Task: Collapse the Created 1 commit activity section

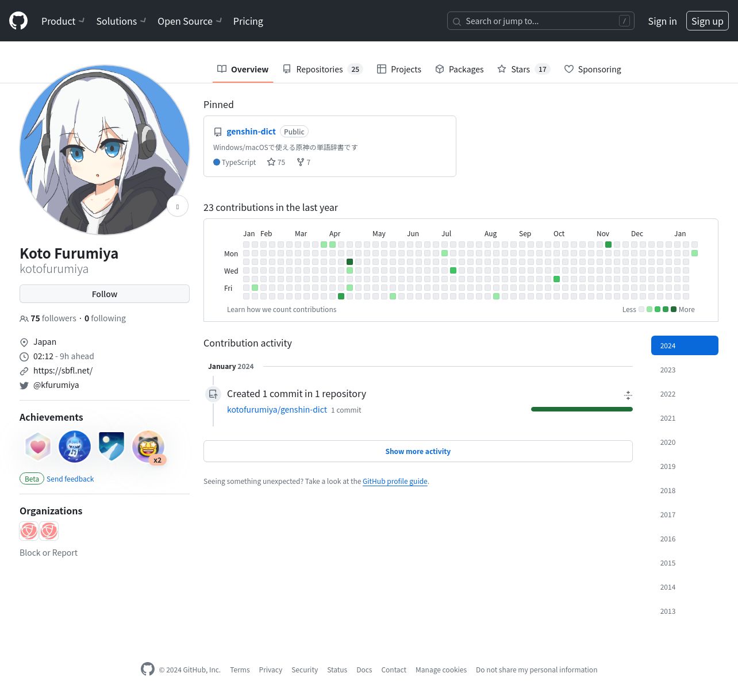Action: click(x=628, y=395)
